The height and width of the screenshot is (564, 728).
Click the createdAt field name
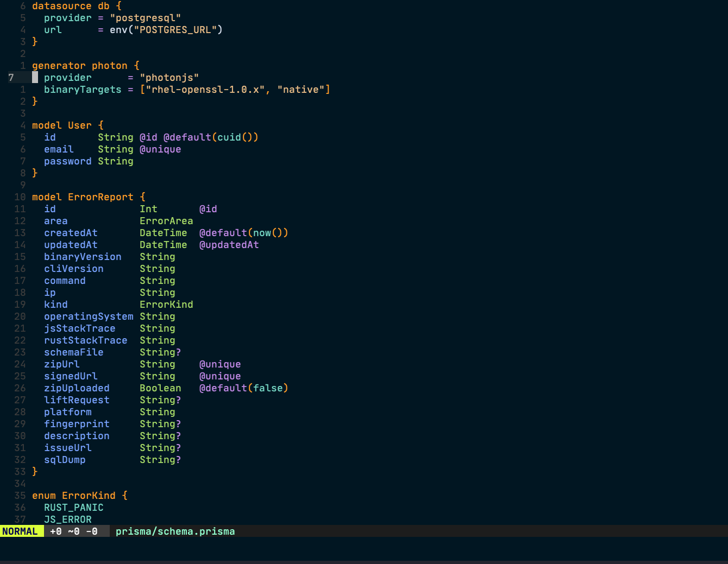(71, 233)
